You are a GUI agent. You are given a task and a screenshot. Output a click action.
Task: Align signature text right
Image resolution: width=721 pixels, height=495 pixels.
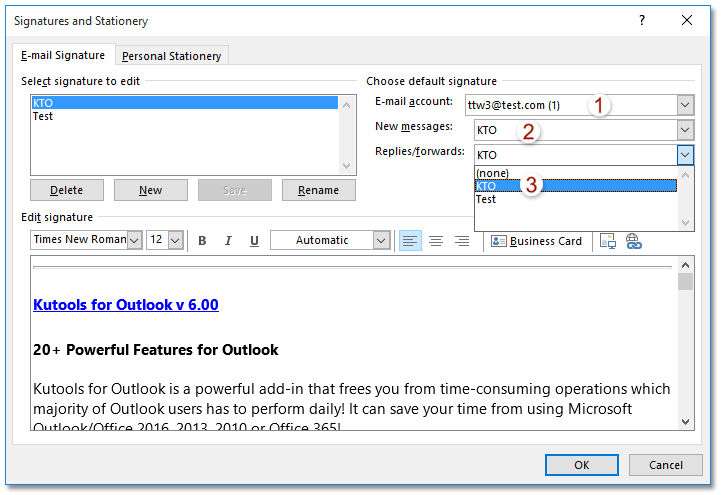tap(462, 241)
